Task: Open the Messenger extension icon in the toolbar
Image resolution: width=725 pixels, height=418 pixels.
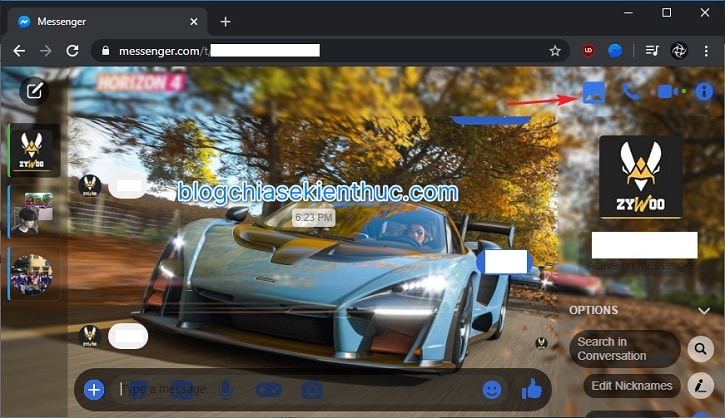Action: 615,51
